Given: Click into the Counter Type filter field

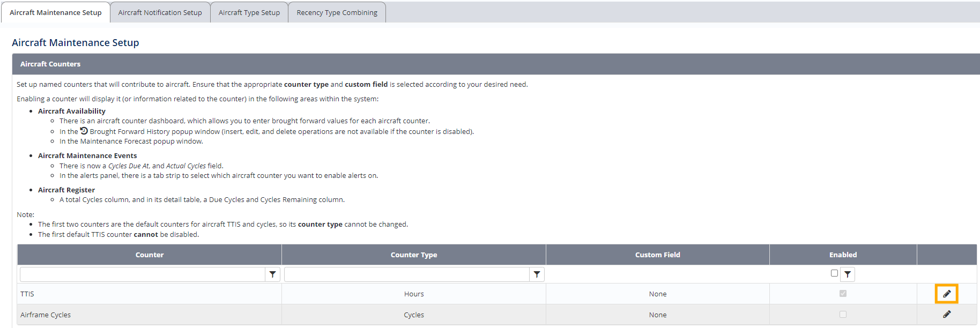Looking at the screenshot, I should [x=406, y=274].
